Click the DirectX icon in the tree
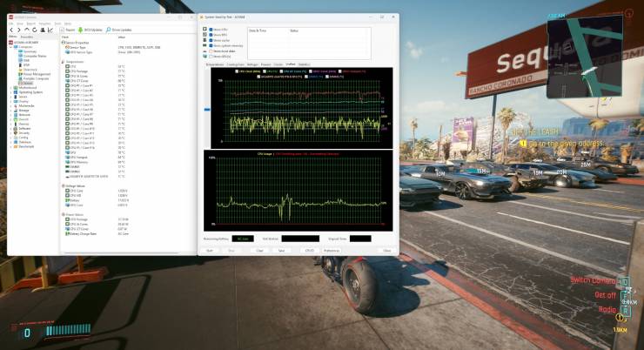The image size is (644, 350). point(16,119)
